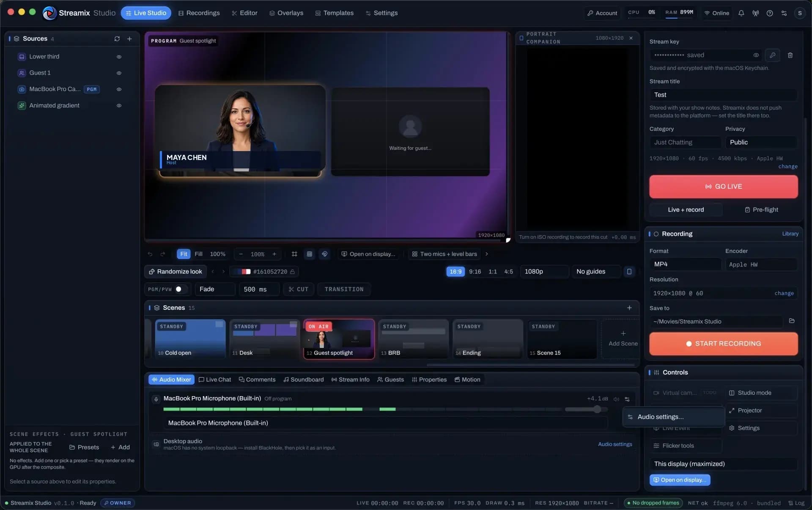This screenshot has height=510, width=812.
Task: Hide the Guest 1 source
Action: pyautogui.click(x=119, y=73)
